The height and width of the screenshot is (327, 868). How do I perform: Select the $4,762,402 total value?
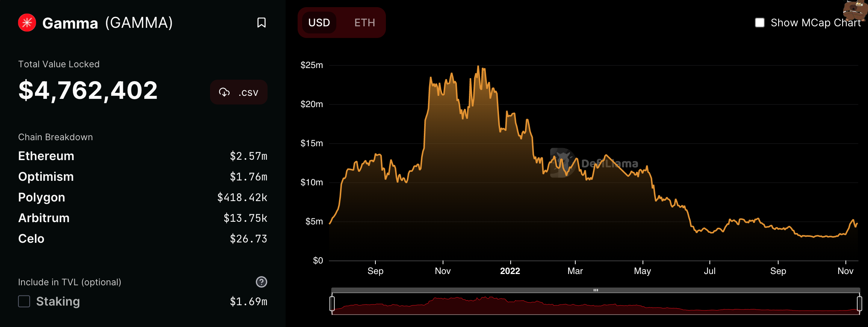point(88,91)
